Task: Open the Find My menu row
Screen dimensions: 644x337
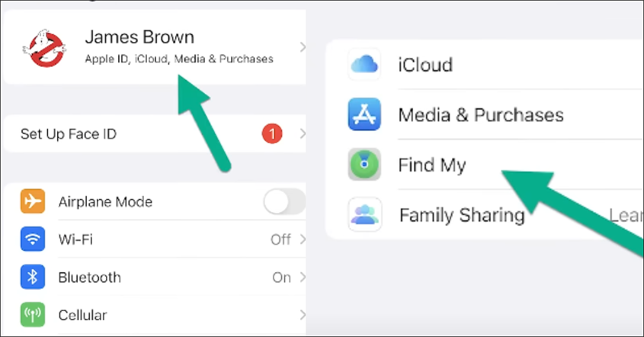Action: (485, 165)
